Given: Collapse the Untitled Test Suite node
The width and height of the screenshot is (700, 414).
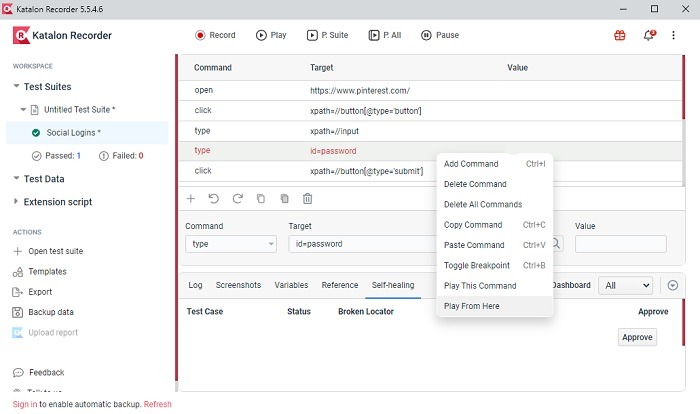Looking at the screenshot, I should (23, 109).
